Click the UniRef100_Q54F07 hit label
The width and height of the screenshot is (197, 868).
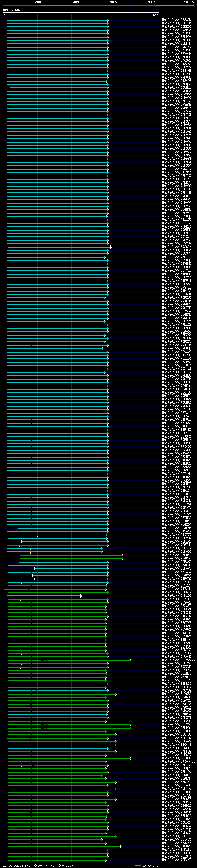pyautogui.click(x=177, y=565)
